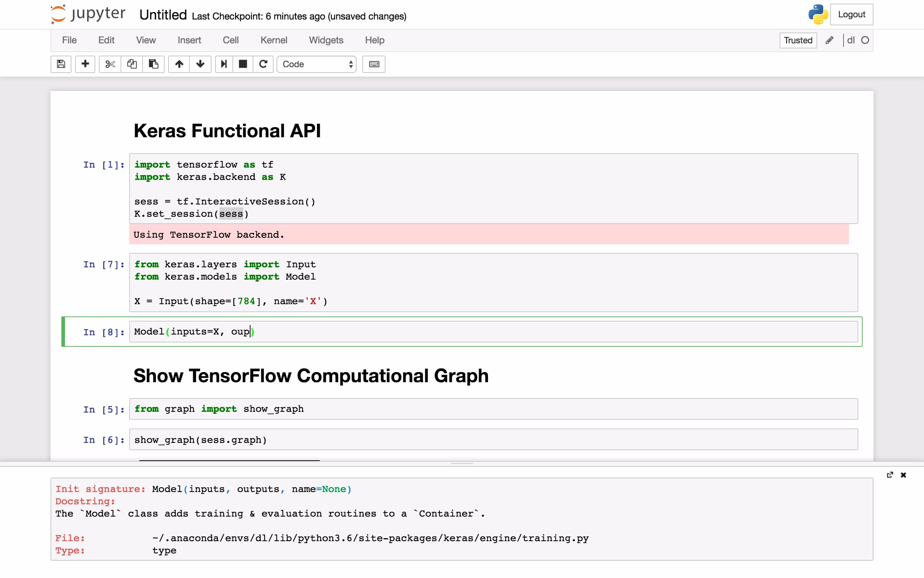The width and height of the screenshot is (924, 578).
Task: Click the Logout button
Action: click(x=851, y=14)
